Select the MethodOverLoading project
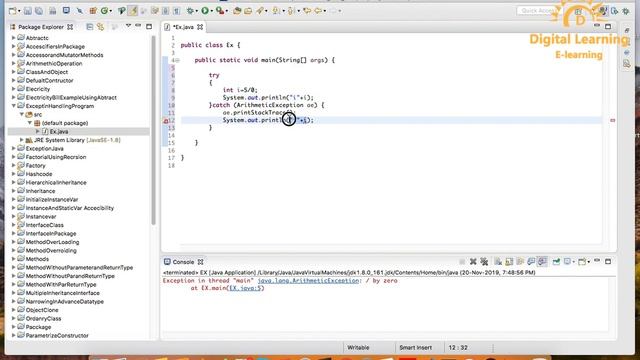Viewport: 640px width, 360px height. [x=51, y=242]
